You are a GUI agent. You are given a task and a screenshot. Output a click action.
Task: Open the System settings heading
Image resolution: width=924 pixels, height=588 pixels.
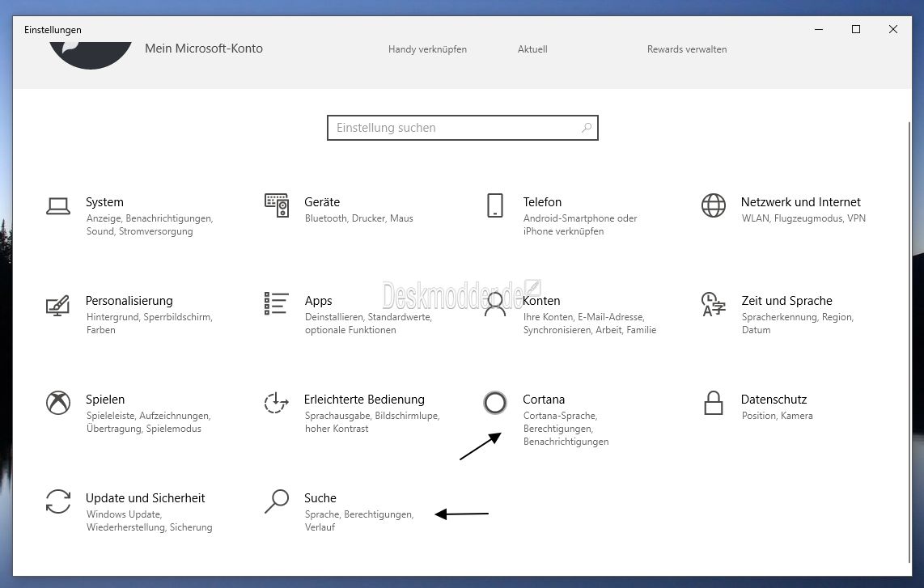(x=105, y=202)
